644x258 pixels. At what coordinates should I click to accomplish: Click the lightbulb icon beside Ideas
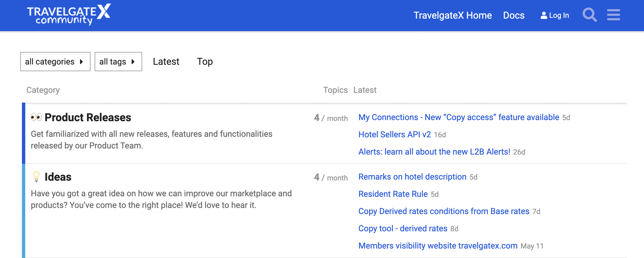click(36, 177)
